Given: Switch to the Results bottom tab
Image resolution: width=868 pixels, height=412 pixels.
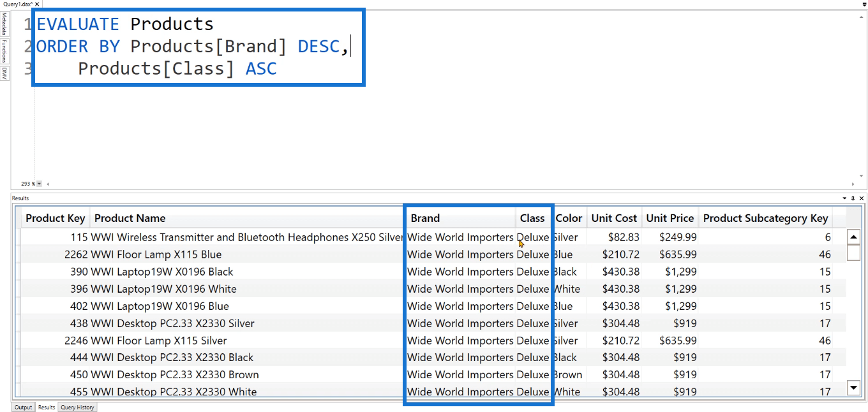Looking at the screenshot, I should (x=46, y=407).
